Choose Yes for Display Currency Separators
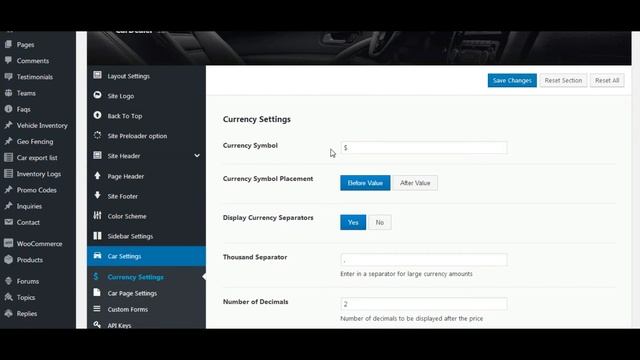Screen dimensions: 640x360 point(353,222)
